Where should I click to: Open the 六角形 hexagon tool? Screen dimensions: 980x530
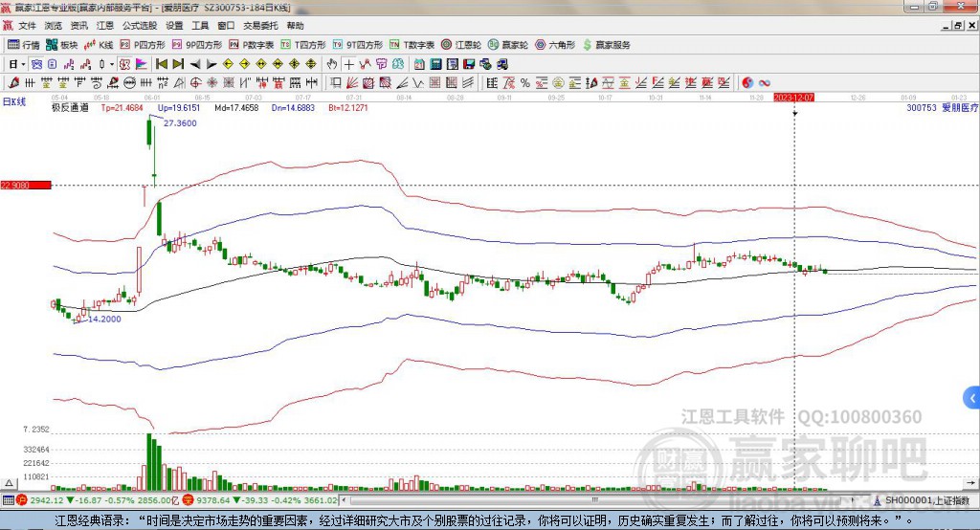555,45
